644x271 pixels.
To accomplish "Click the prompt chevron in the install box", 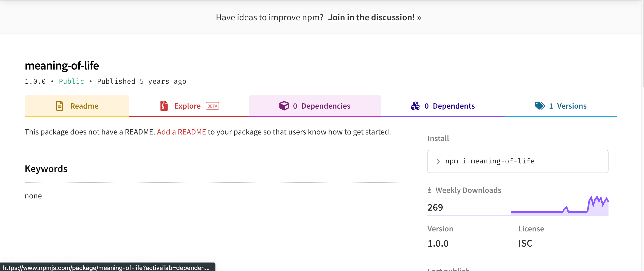I will [x=438, y=161].
